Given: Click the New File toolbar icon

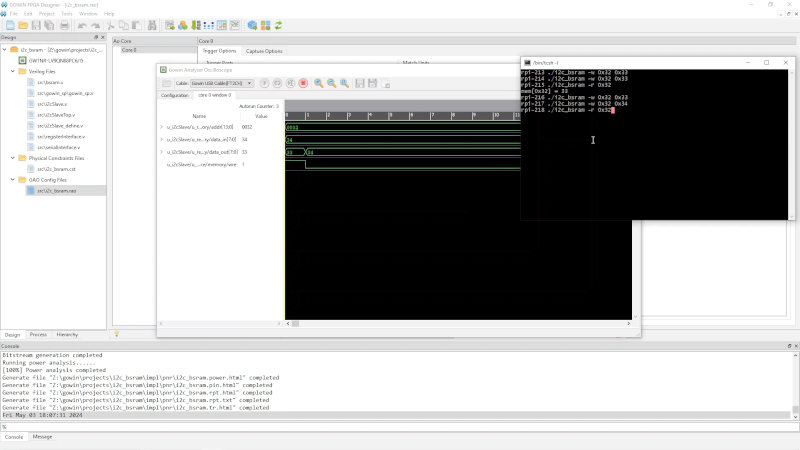Looking at the screenshot, I should coord(10,25).
